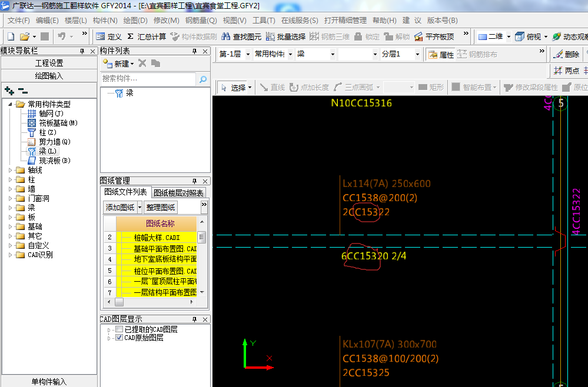588x387 pixels.
Task: Open the 二维 view mode dropdown
Action: click(509, 36)
